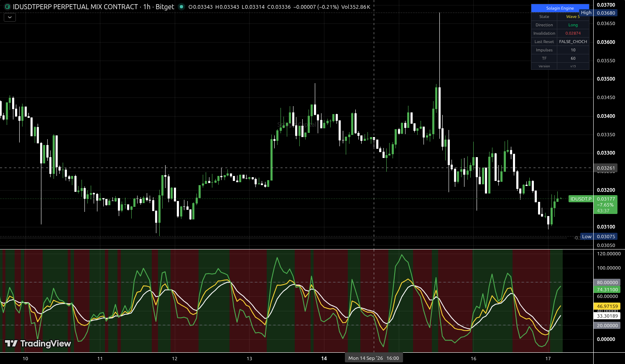
Task: Open the IDUSDTPERP PERPETUAL MIX CONTRACT symbol title
Action: tap(75, 7)
